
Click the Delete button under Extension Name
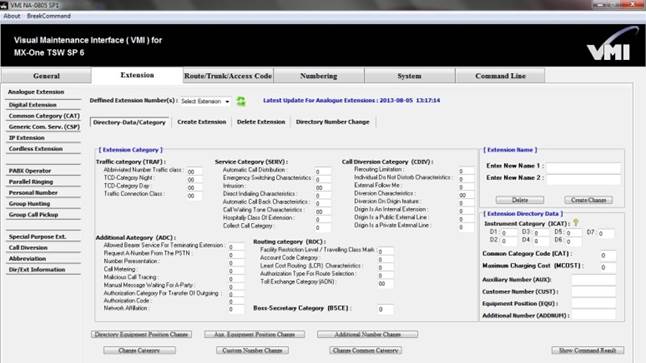pyautogui.click(x=520, y=200)
